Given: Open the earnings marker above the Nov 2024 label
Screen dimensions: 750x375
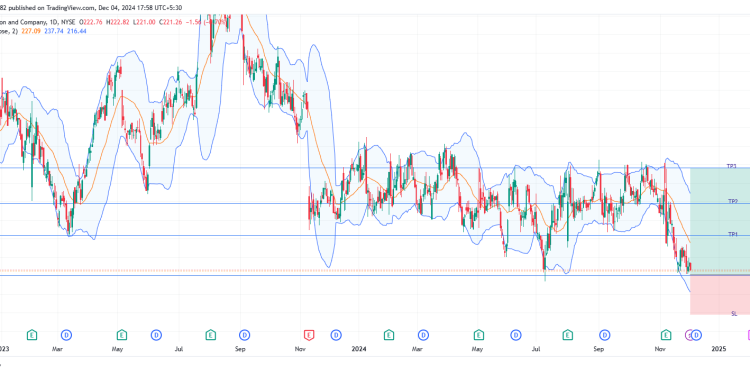Looking at the screenshot, I should [x=666, y=334].
